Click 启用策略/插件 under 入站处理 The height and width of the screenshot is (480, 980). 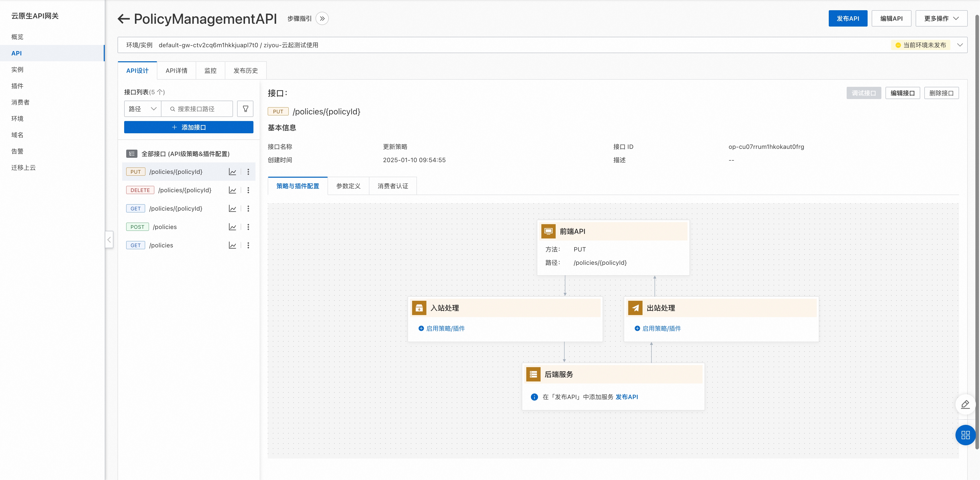tap(445, 329)
